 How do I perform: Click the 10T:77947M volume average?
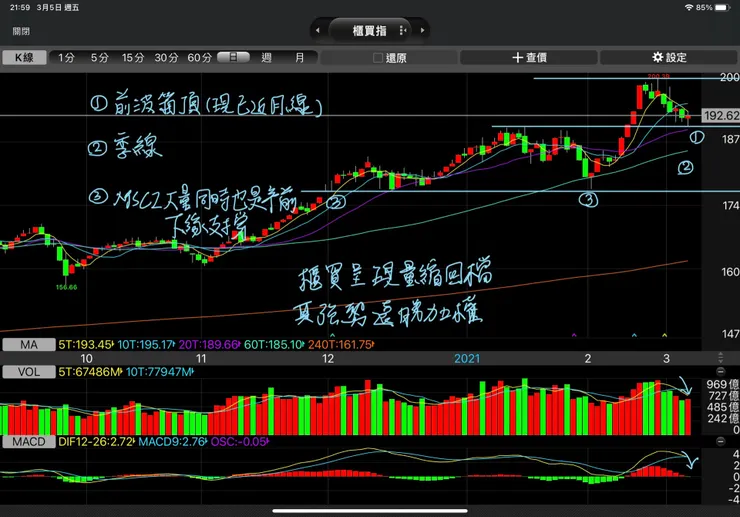(x=160, y=372)
